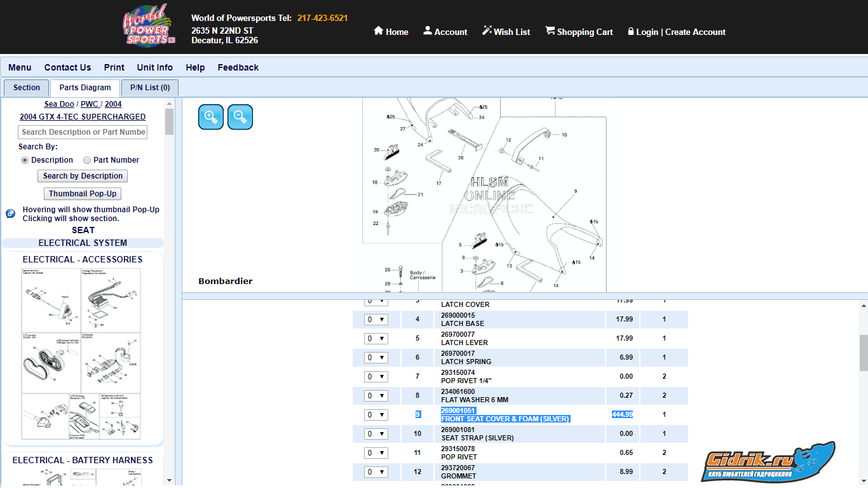Click the search description input field
Screen dimensions: 868x488
click(83, 132)
